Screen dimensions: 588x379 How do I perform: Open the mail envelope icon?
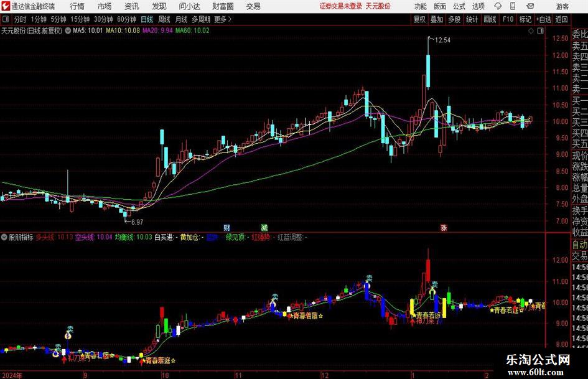(x=530, y=6)
